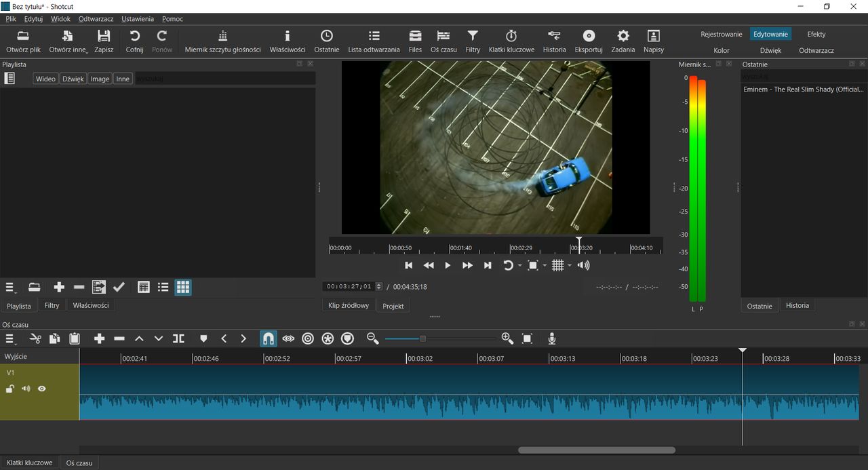Toggle timeline snapping magnet button
The width and height of the screenshot is (868, 470).
tap(269, 338)
